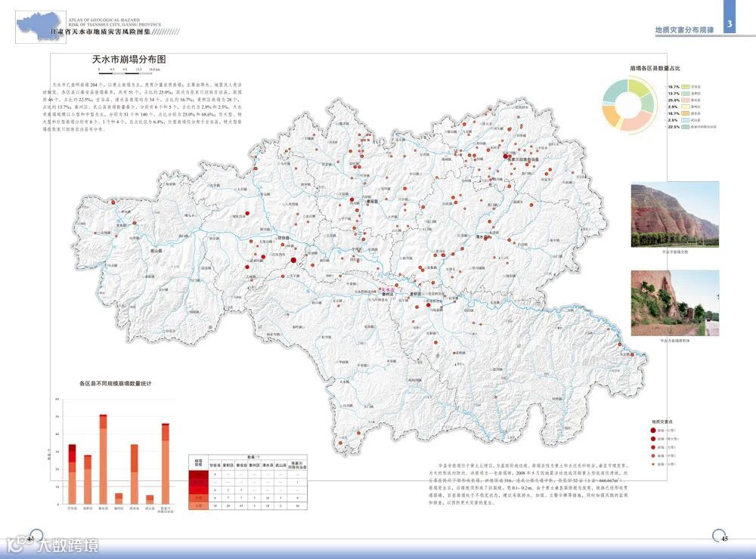
Task: Click the 清水县 label on the map
Action: coord(483,237)
